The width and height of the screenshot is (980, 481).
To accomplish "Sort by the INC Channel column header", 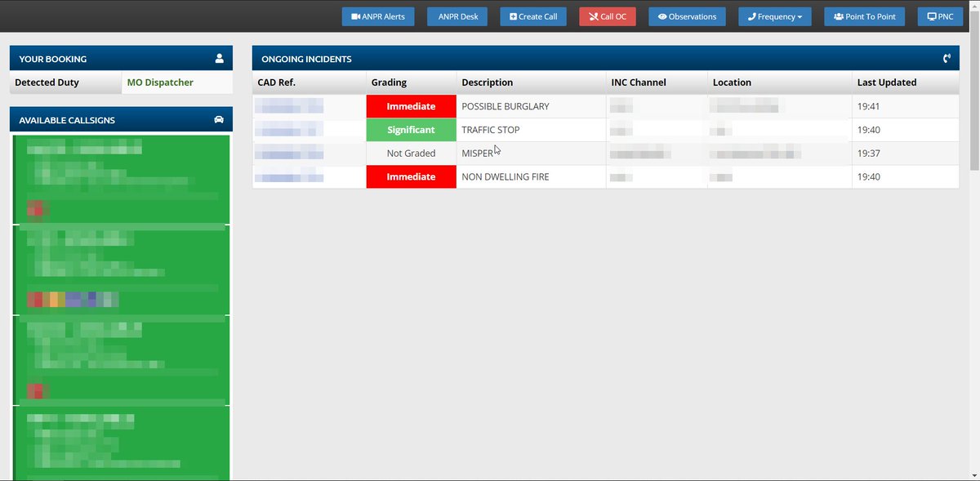I will (x=639, y=82).
